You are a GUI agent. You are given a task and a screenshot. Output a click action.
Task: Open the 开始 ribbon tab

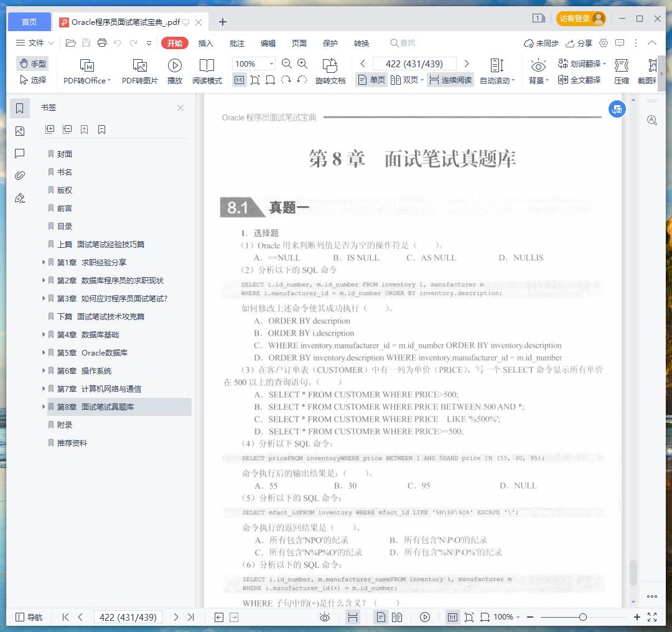[175, 43]
